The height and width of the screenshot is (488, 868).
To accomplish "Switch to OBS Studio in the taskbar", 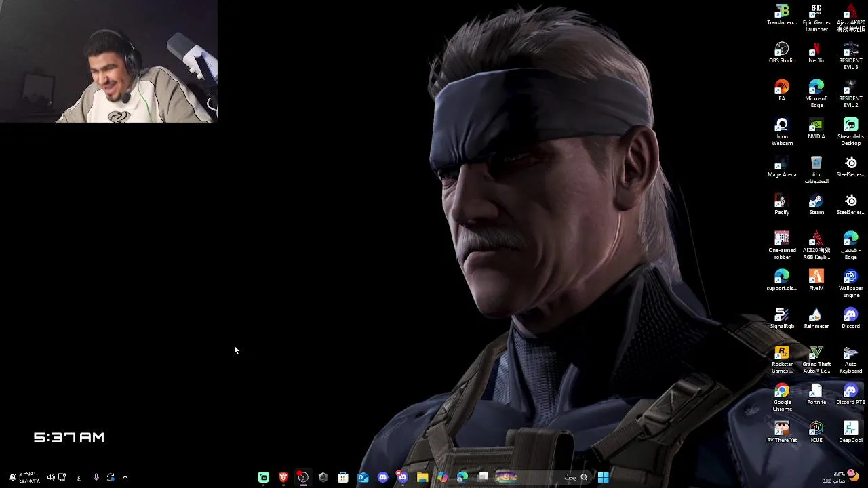I will click(303, 477).
